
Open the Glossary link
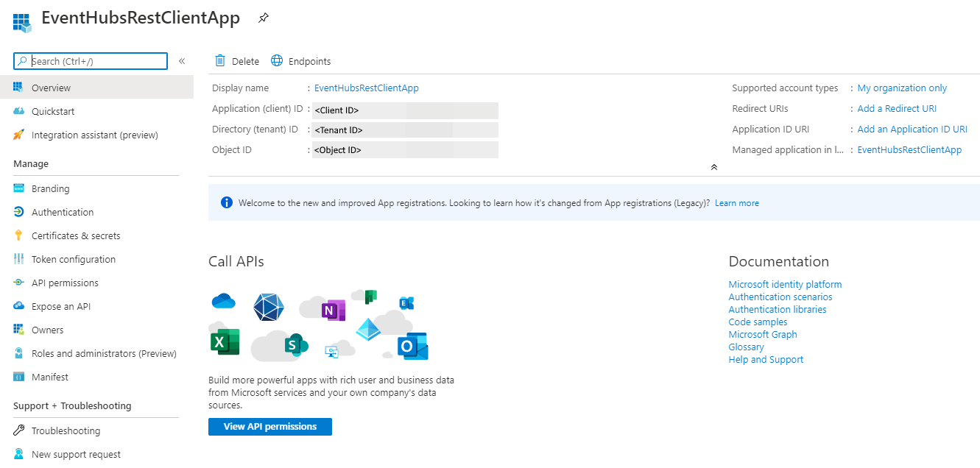pyautogui.click(x=747, y=347)
